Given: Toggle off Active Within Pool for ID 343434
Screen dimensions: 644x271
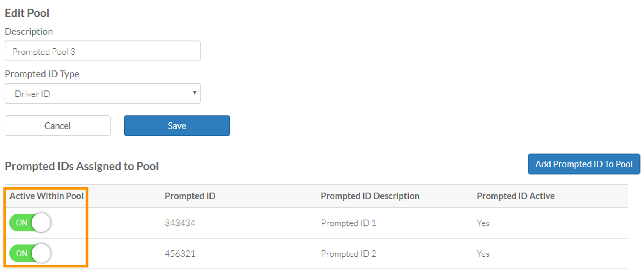Looking at the screenshot, I should 30,223.
